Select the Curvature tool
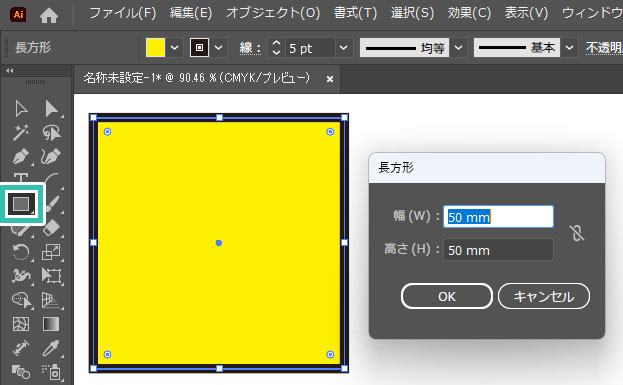 tap(52, 157)
